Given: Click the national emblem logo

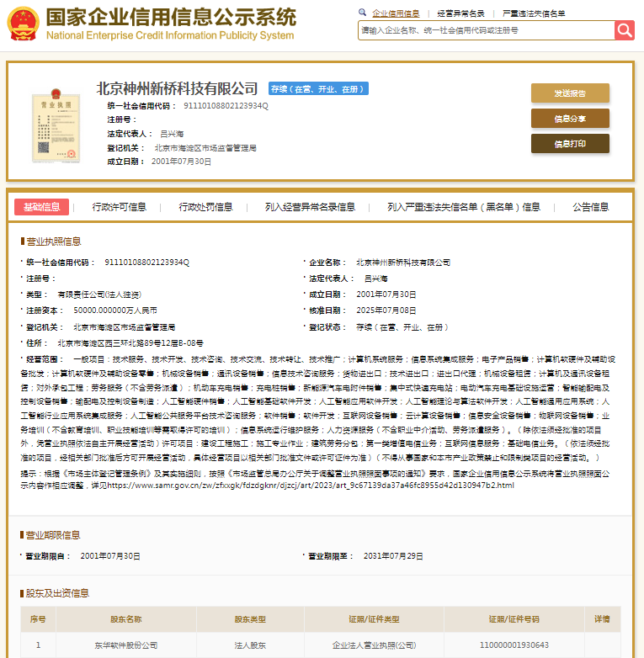Looking at the screenshot, I should click(x=23, y=24).
